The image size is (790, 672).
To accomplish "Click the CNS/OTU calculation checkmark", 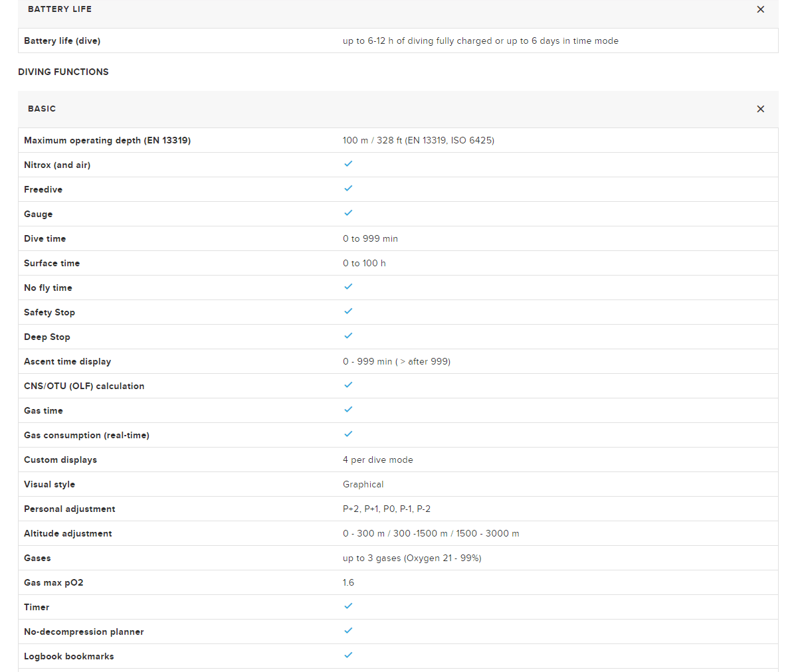I will point(348,385).
